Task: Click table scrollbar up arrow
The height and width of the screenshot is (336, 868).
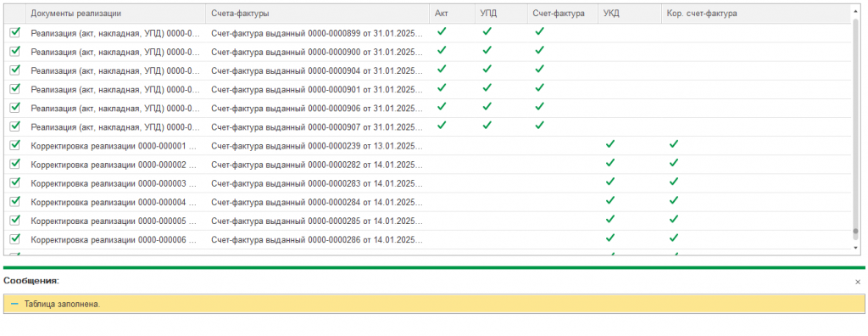Action: (x=856, y=10)
